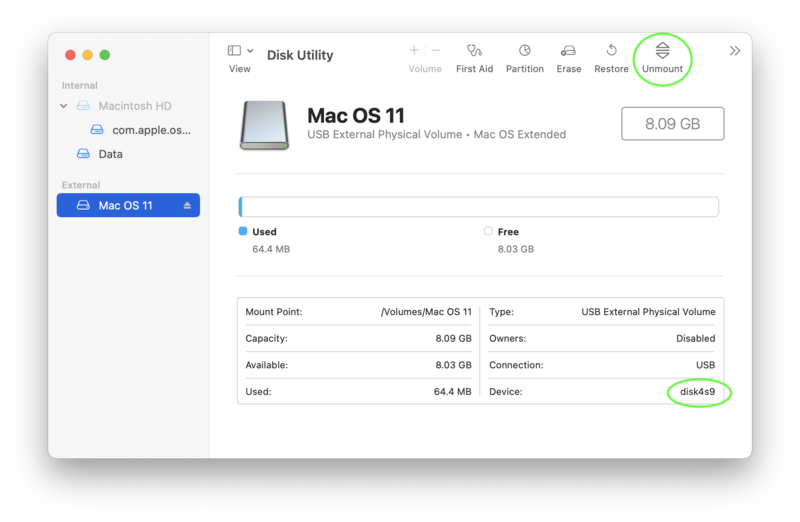Show more toolbar items via double chevron
Screen dimensions: 800x522
coord(734,51)
